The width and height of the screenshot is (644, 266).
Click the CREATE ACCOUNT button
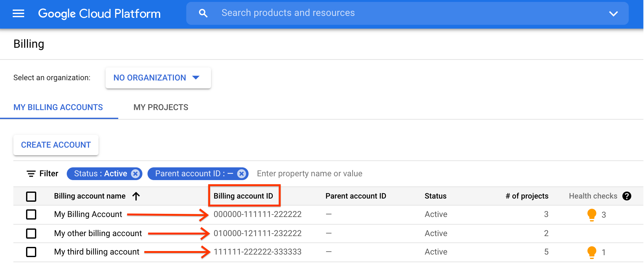coord(56,145)
